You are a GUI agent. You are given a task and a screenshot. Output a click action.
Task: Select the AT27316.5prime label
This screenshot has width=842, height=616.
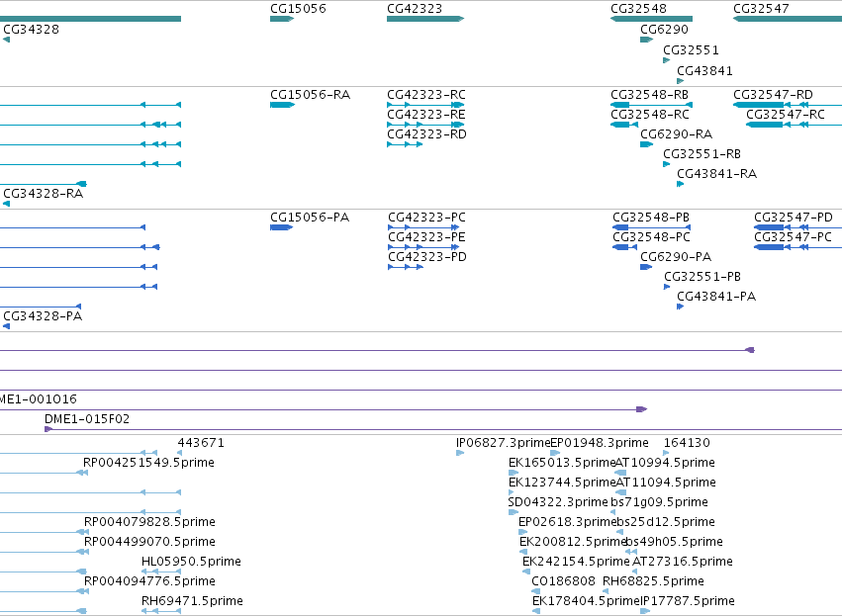point(683,562)
